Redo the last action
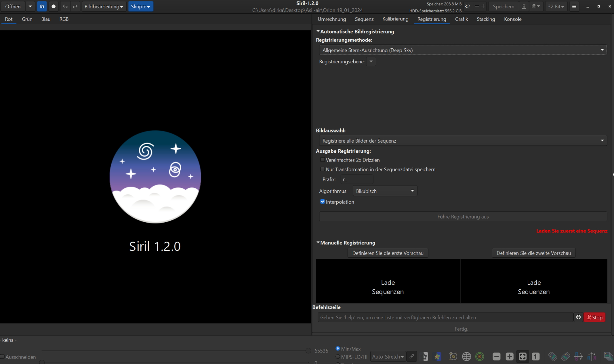This screenshot has width=614, height=364. pos(75,6)
